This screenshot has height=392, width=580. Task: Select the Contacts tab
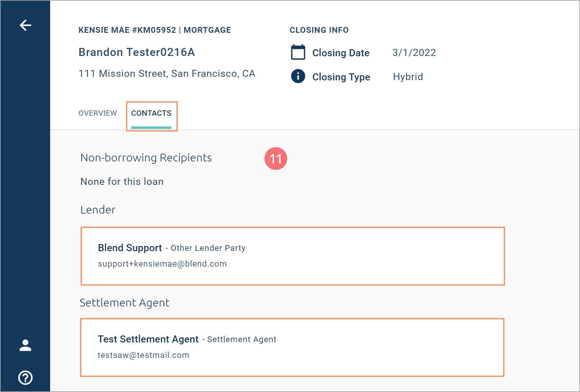pos(151,113)
